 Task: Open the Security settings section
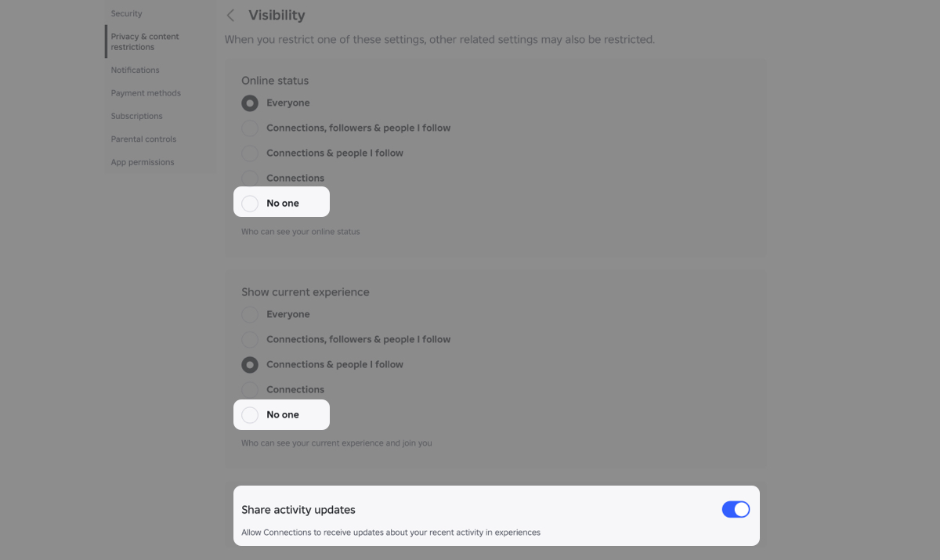coord(127,13)
